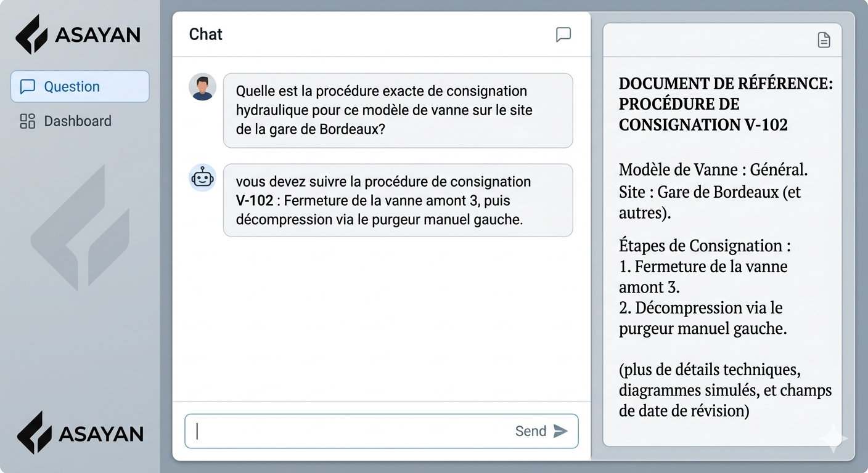Click the user's question about consignation hydraulique

point(398,111)
